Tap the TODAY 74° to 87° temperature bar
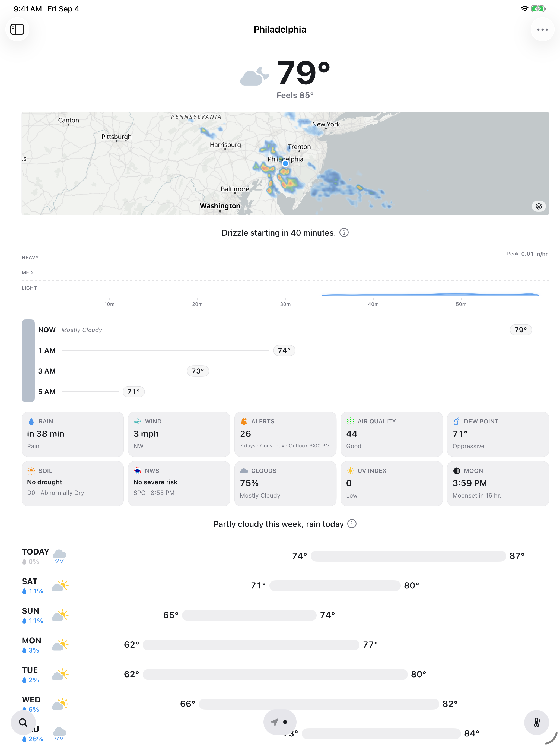Image resolution: width=560 pixels, height=747 pixels. click(408, 556)
